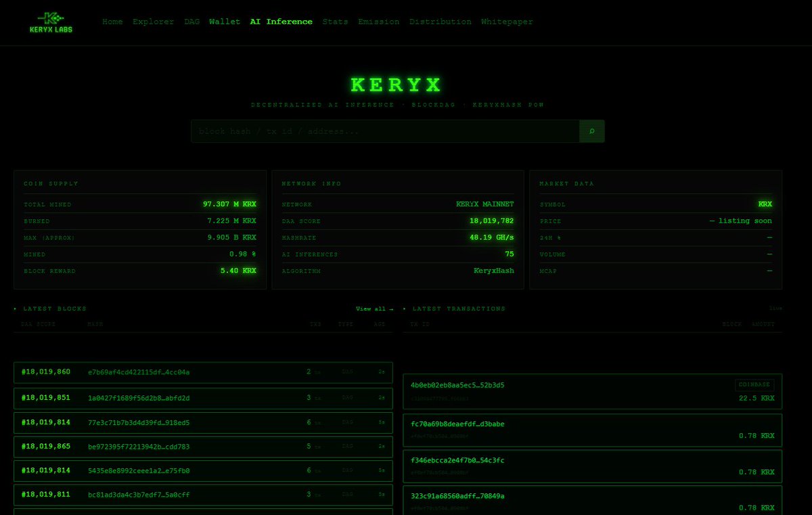Switch to AI Inference page
The width and height of the screenshot is (812, 515).
[x=281, y=22]
